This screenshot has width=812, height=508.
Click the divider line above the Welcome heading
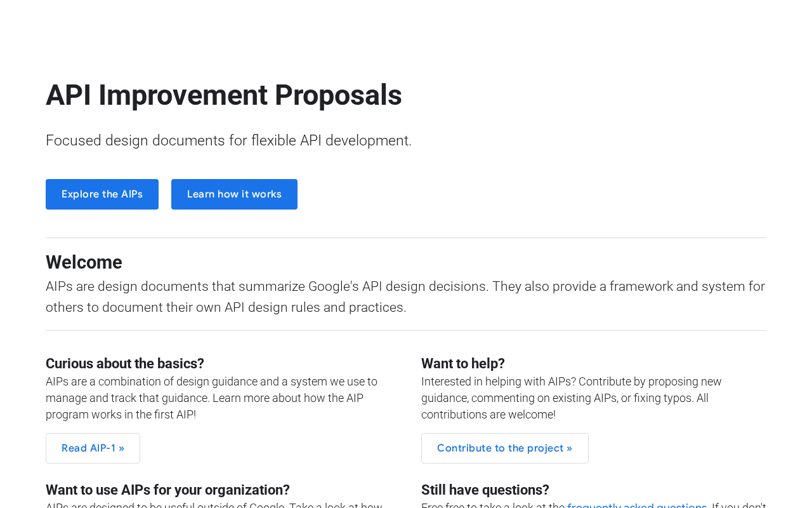click(406, 238)
